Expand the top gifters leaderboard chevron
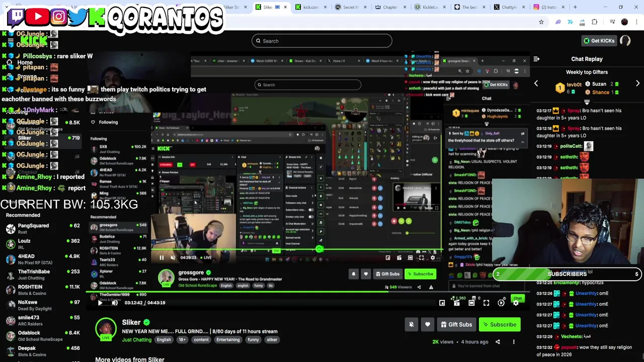Image resolution: width=644 pixels, height=362 pixels. 587,102
